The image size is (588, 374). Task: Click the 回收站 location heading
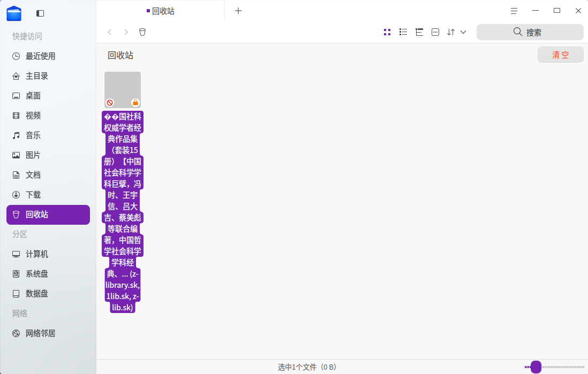120,56
